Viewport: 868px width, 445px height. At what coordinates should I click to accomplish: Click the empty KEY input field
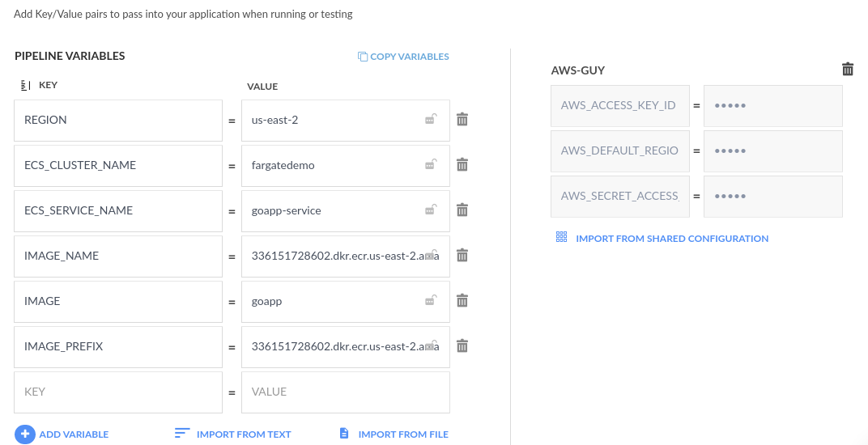[x=118, y=392]
